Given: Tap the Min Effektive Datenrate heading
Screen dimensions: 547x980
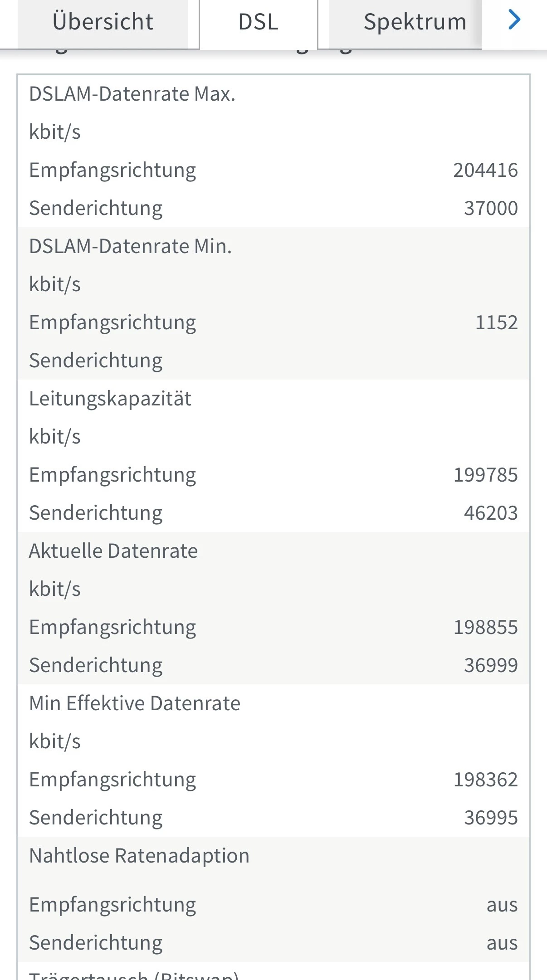Looking at the screenshot, I should click(135, 703).
